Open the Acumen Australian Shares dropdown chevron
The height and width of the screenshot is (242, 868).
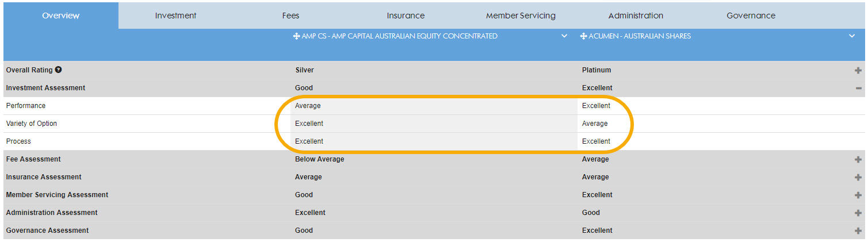(851, 36)
